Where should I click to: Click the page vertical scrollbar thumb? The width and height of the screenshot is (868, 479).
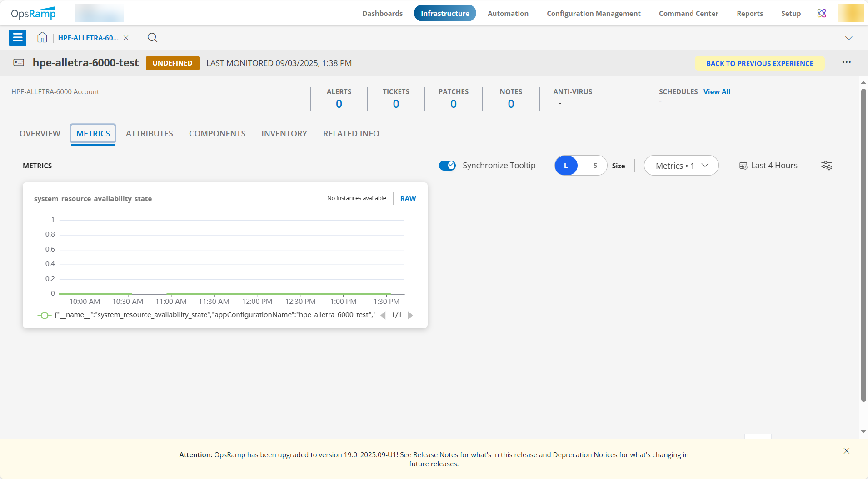pos(863,245)
